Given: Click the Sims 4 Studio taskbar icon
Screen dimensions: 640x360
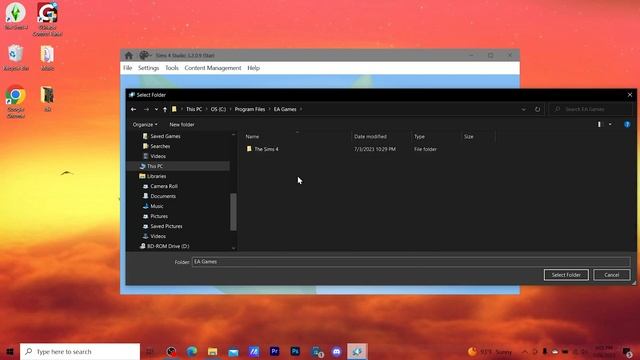Looking at the screenshot, I should [x=357, y=351].
